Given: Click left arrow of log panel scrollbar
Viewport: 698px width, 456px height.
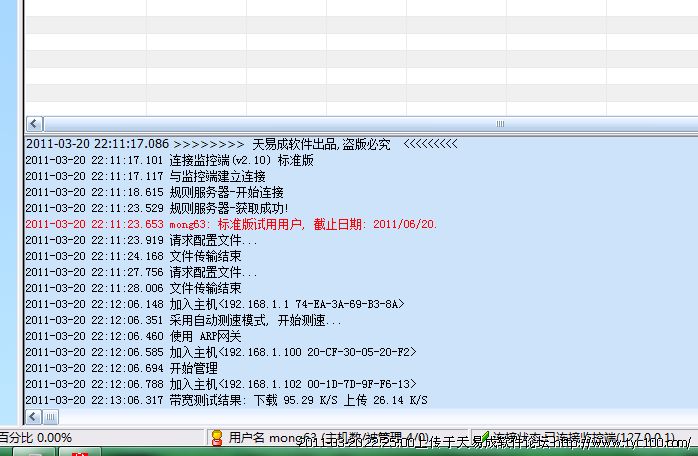Looking at the screenshot, I should [32, 416].
